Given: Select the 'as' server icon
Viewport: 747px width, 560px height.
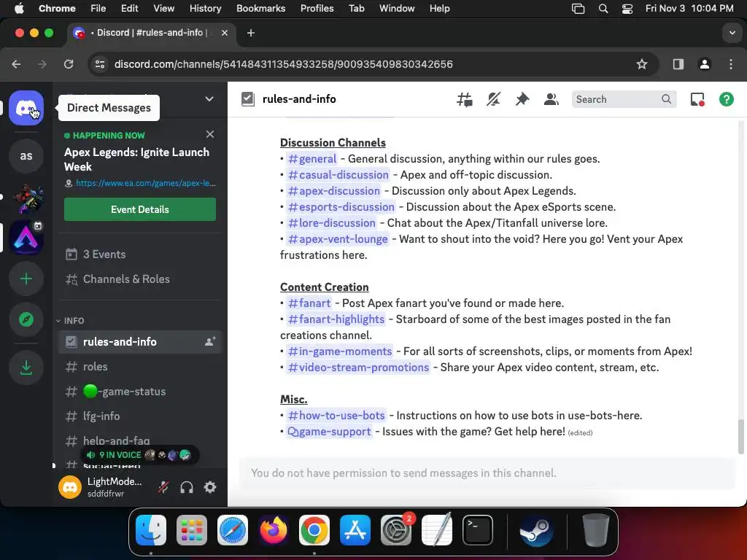Looking at the screenshot, I should 26,156.
